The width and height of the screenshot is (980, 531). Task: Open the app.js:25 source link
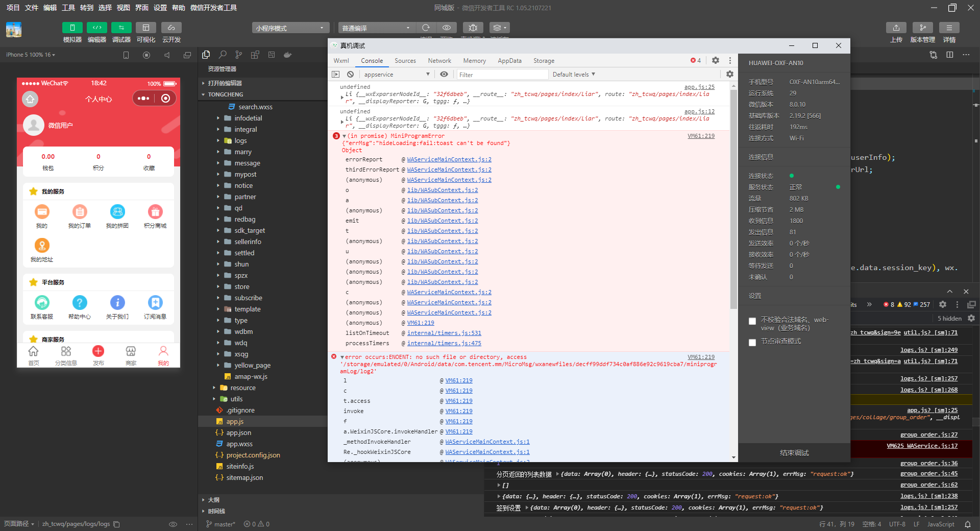[699, 87]
